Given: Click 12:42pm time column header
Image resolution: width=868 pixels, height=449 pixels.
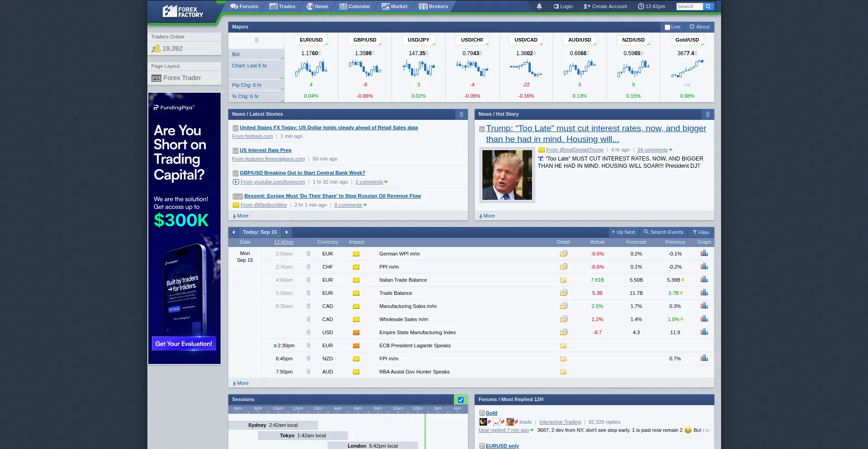Looking at the screenshot, I should tap(283, 242).
